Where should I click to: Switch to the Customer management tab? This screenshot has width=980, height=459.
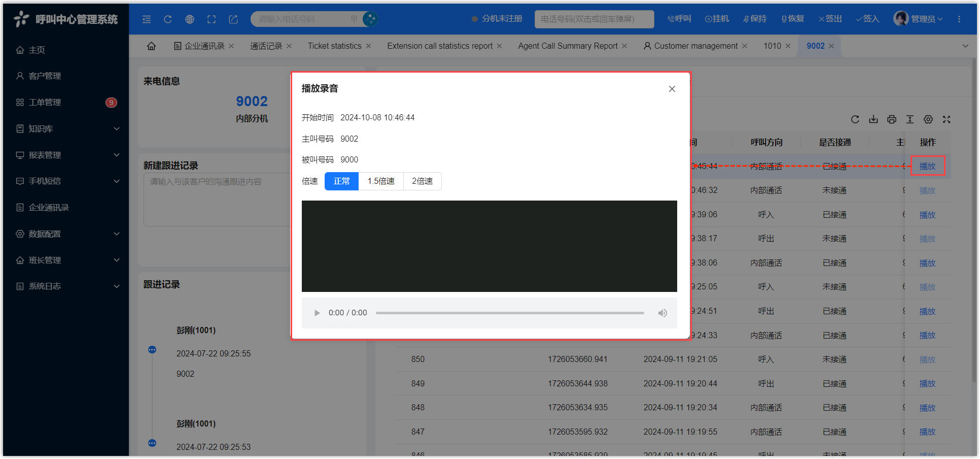click(695, 46)
